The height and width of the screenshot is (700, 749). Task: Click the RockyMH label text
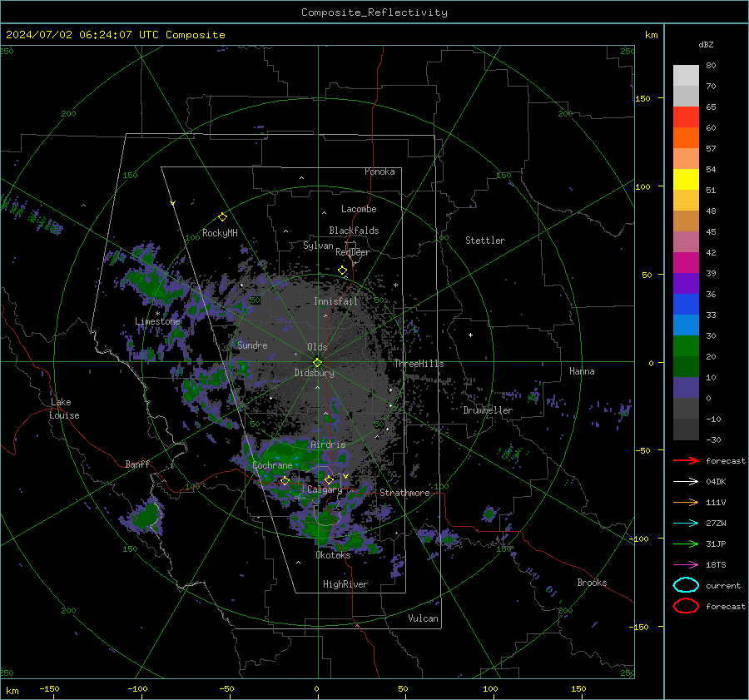220,233
